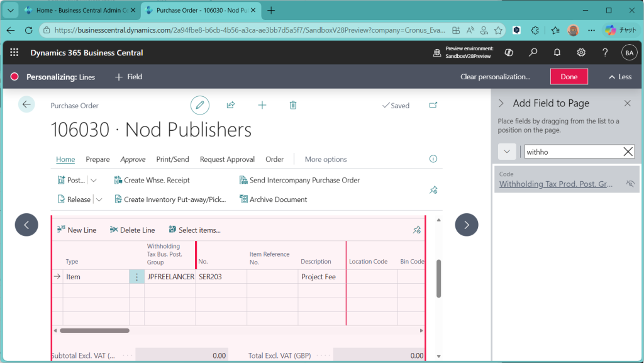This screenshot has height=363, width=644.
Task: Click the plus new document icon
Action: (x=262, y=105)
